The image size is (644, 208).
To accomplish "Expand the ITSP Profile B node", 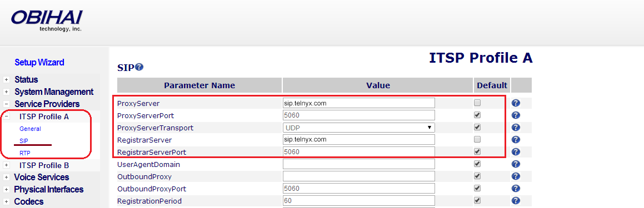I will click(x=6, y=165).
